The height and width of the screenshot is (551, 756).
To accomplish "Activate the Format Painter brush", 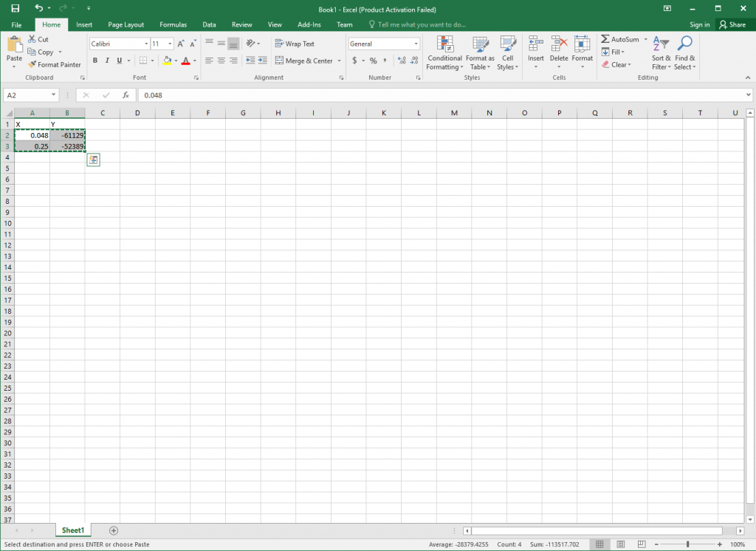I will pyautogui.click(x=54, y=65).
